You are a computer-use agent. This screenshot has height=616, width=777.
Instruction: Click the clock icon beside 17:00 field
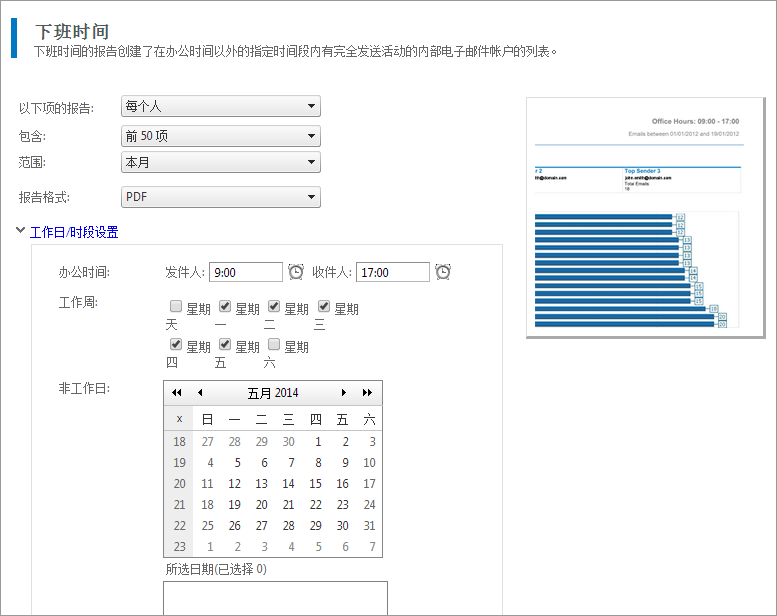(443, 272)
